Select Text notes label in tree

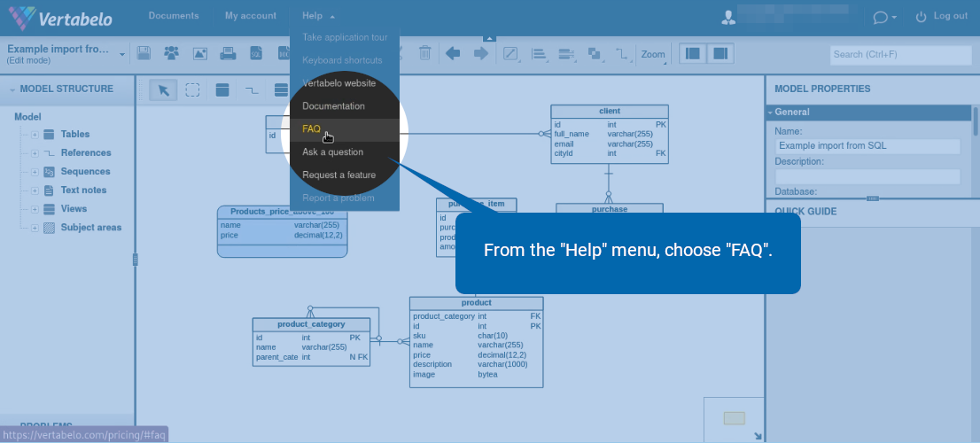point(84,190)
